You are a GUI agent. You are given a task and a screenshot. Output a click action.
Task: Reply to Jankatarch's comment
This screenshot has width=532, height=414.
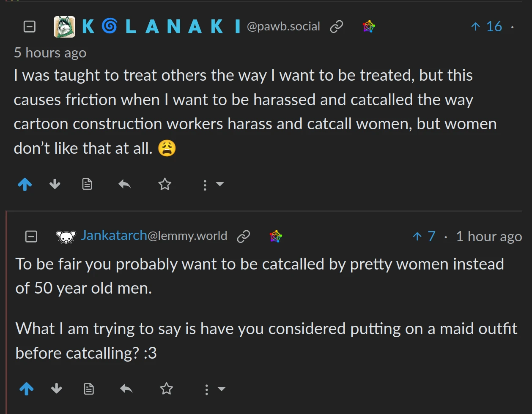coord(126,389)
